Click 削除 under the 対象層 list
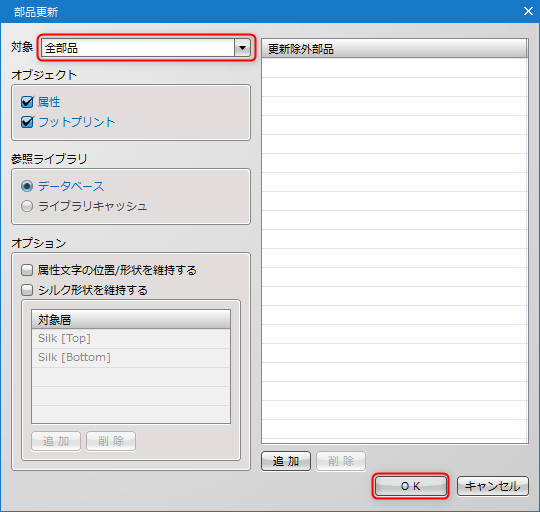This screenshot has width=540, height=512. coord(111,441)
